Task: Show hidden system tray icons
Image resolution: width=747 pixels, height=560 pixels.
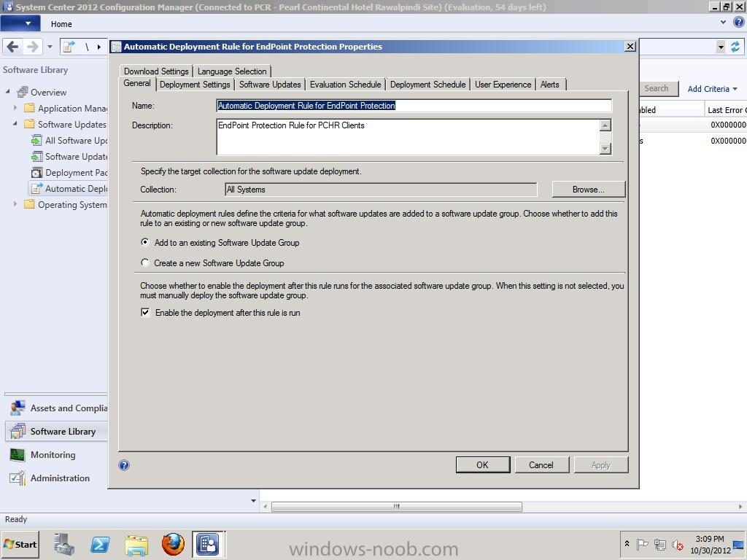Action: [x=627, y=543]
